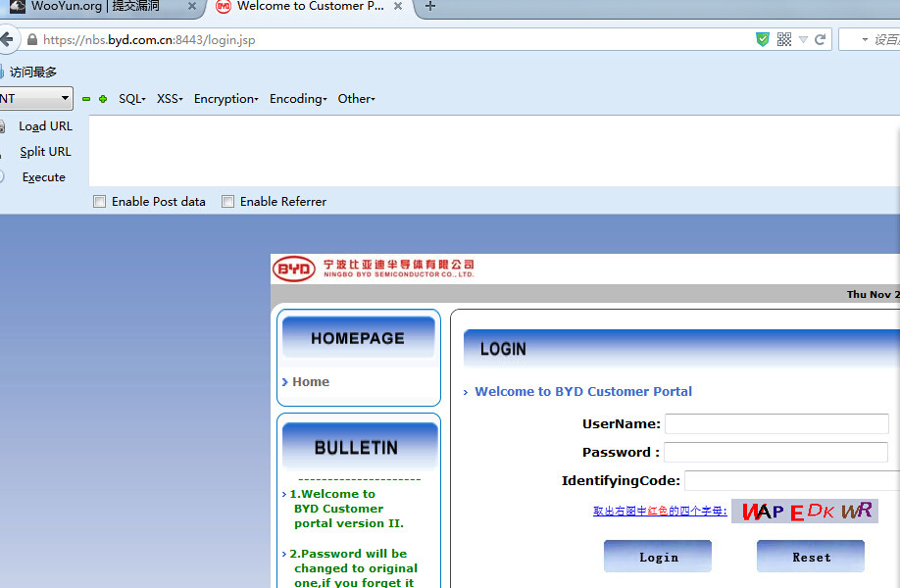Switch to the WooYun.org tab
The height and width of the screenshot is (588, 900).
point(95,6)
